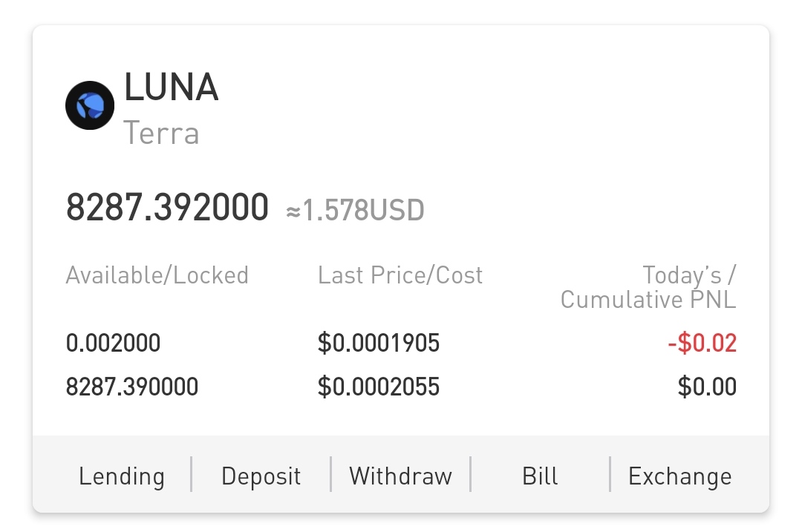802x532 pixels.
Task: Tap the locked amount 8287.390000
Action: (132, 387)
